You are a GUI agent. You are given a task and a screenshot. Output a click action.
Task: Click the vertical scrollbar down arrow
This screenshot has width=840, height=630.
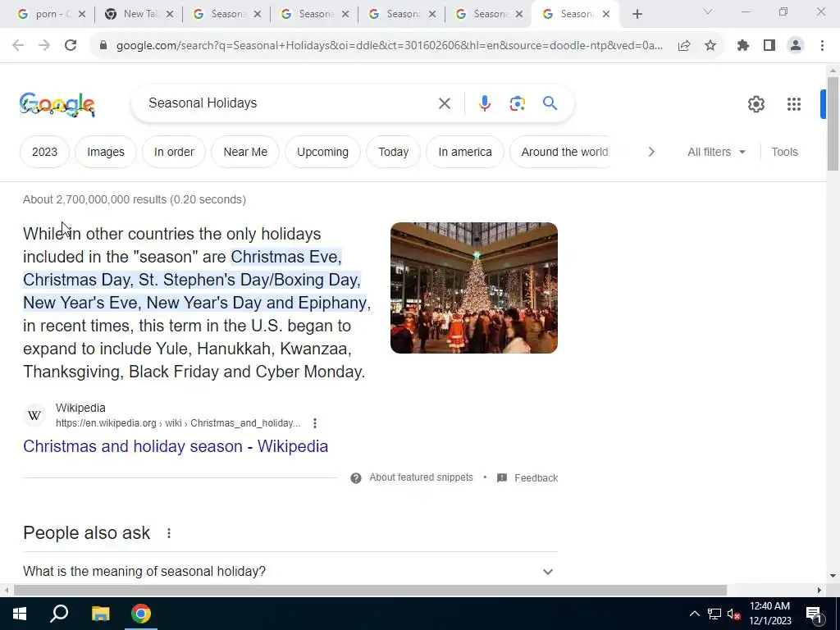coord(833,577)
